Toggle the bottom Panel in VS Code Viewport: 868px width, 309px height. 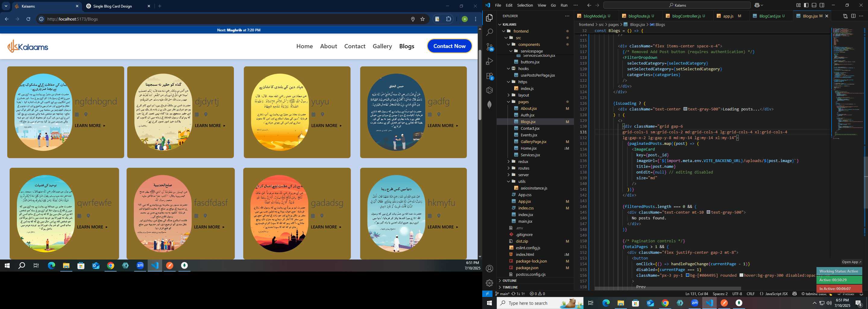(x=814, y=5)
